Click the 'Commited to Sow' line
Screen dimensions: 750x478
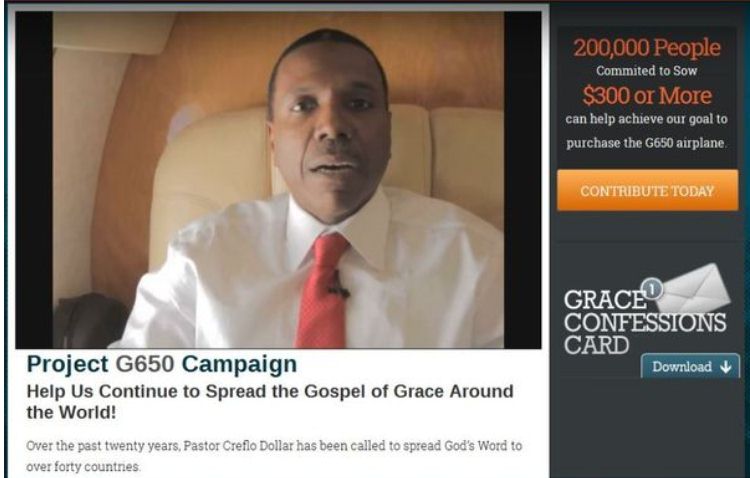pyautogui.click(x=646, y=71)
